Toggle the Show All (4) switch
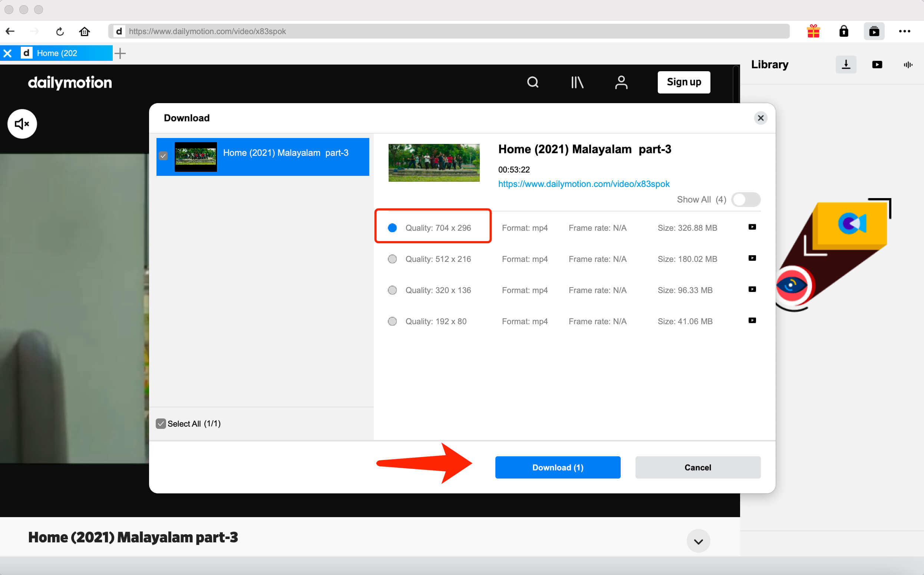The image size is (924, 575). (x=745, y=200)
